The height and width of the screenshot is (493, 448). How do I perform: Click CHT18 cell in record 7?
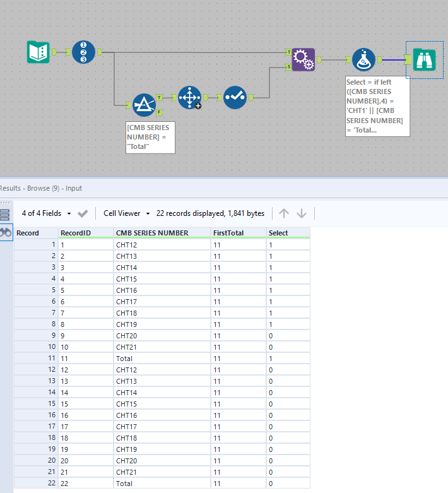tap(162, 313)
